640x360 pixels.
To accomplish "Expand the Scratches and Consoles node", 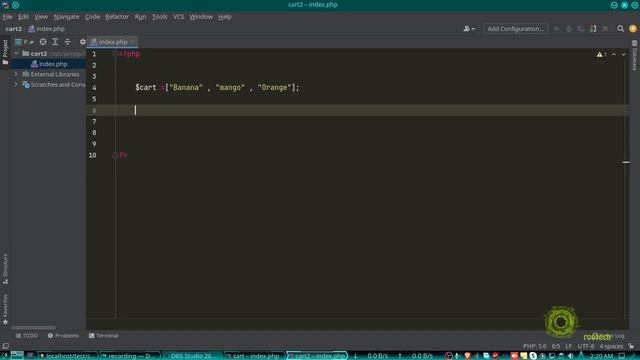I will point(16,84).
